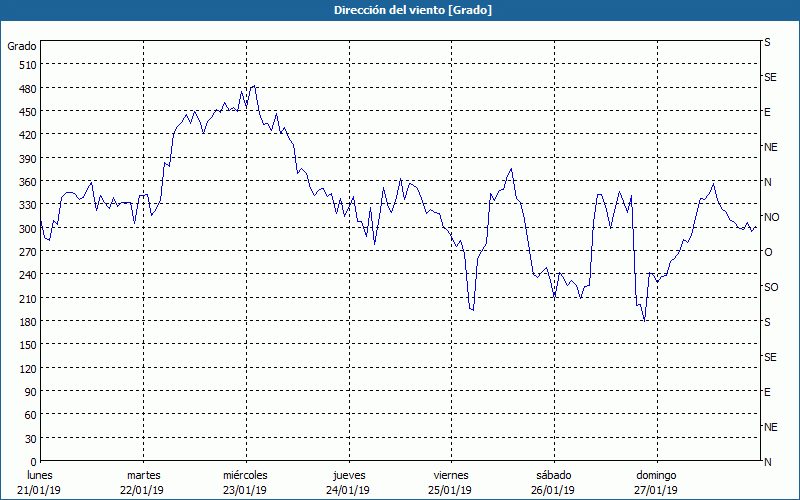This screenshot has height=500, width=800.
Task: Click the y-axis value 120
Action: (x=28, y=369)
